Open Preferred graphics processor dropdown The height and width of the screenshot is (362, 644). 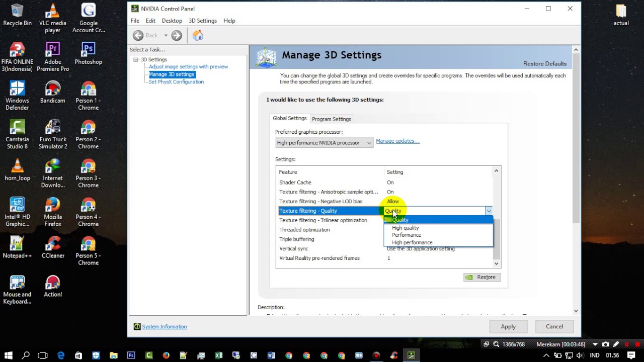click(x=324, y=143)
